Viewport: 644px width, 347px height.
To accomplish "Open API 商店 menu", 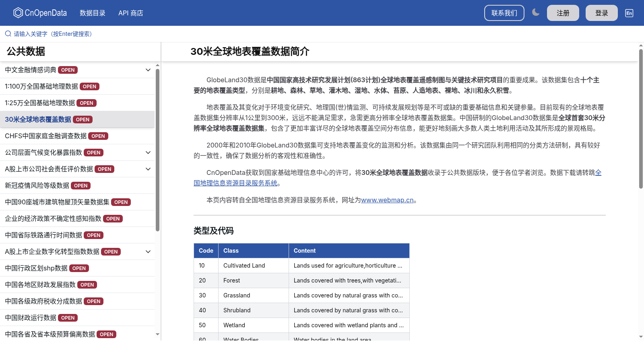I will click(x=131, y=13).
